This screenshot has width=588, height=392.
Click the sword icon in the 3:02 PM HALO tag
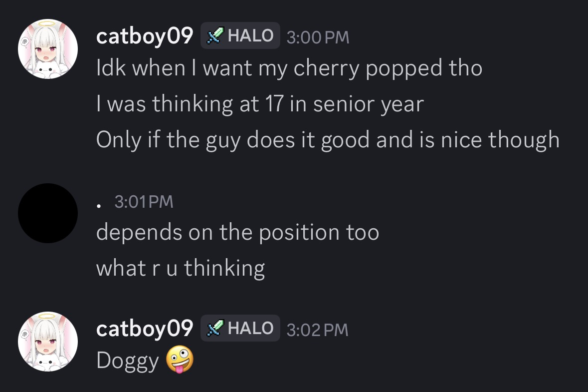pyautogui.click(x=215, y=328)
